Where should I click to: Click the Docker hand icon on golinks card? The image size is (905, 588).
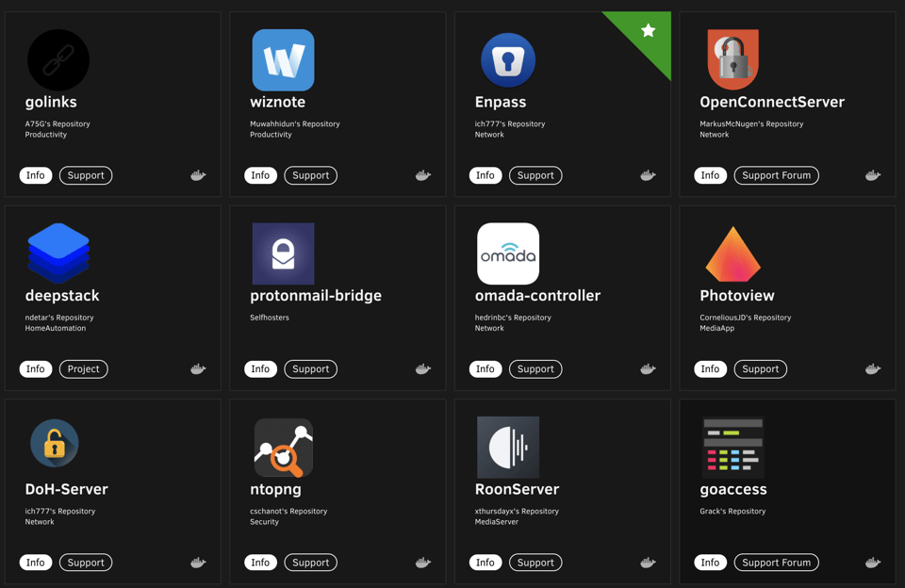click(197, 175)
